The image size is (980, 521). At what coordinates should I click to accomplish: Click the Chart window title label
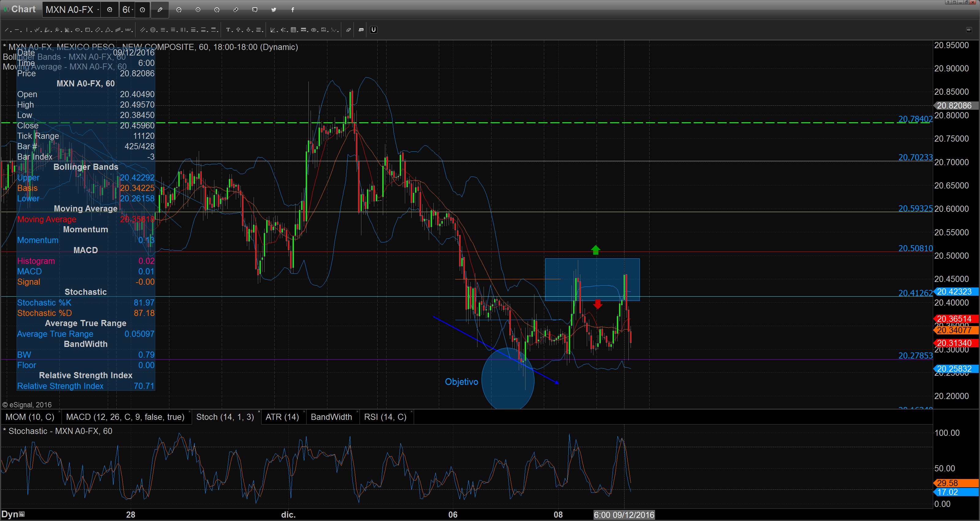pyautogui.click(x=23, y=9)
